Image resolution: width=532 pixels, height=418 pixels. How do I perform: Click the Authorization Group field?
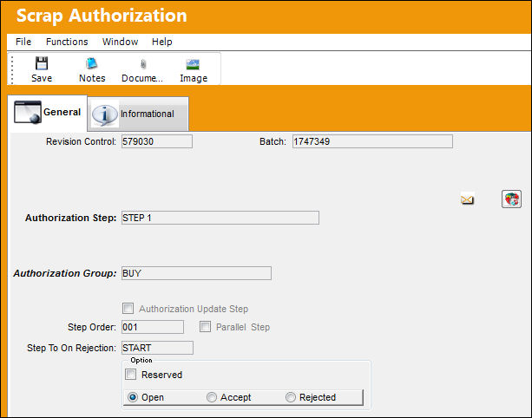[196, 273]
